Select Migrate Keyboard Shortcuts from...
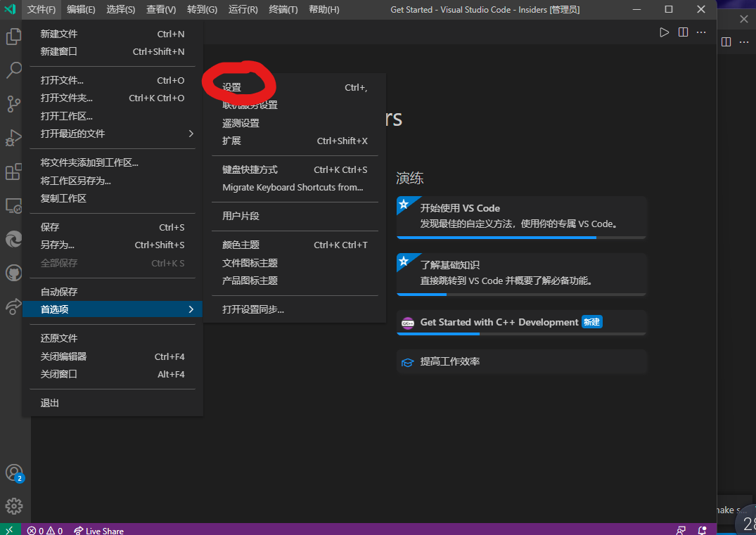 click(x=295, y=188)
